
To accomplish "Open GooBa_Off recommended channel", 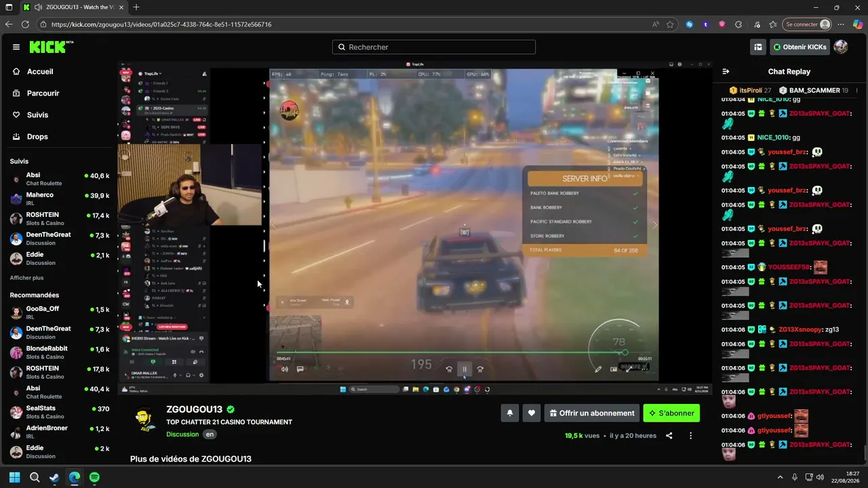I will (59, 312).
